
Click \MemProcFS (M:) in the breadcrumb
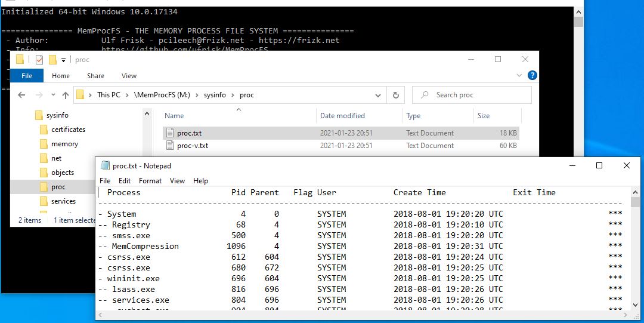pos(162,95)
